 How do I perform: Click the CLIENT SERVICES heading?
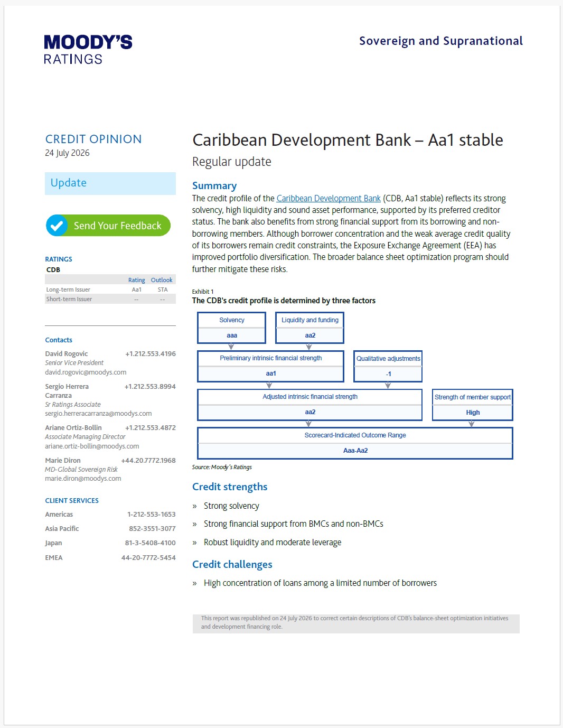(72, 501)
